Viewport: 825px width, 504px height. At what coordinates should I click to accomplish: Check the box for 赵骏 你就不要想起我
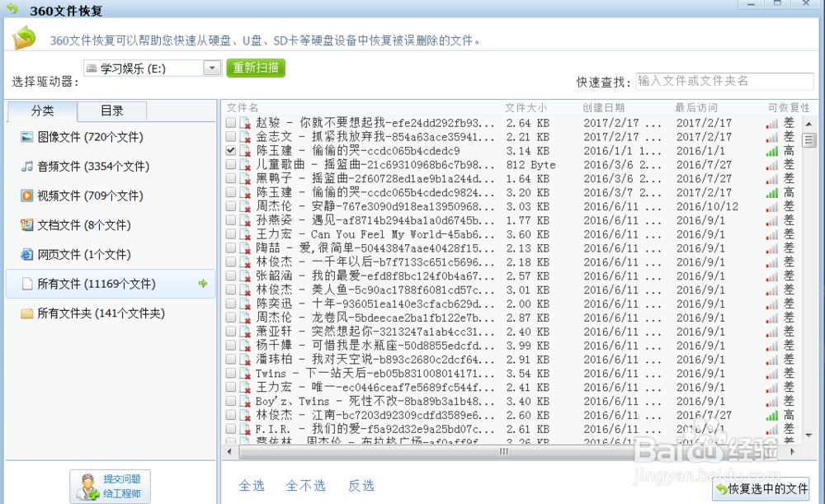(231, 123)
